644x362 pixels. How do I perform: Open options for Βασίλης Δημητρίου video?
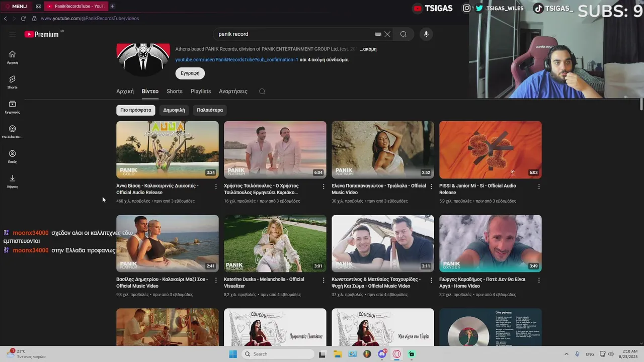(216, 280)
